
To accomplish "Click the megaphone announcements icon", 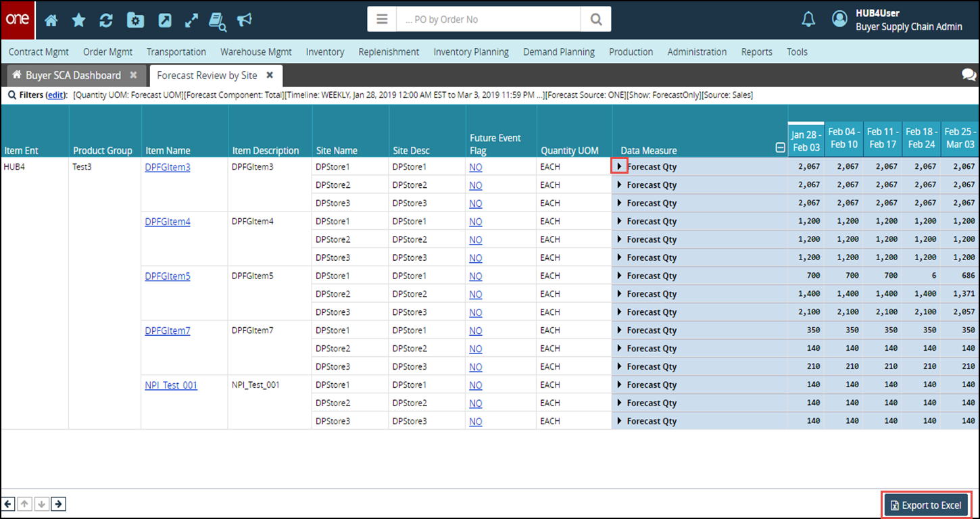I will 245,20.
